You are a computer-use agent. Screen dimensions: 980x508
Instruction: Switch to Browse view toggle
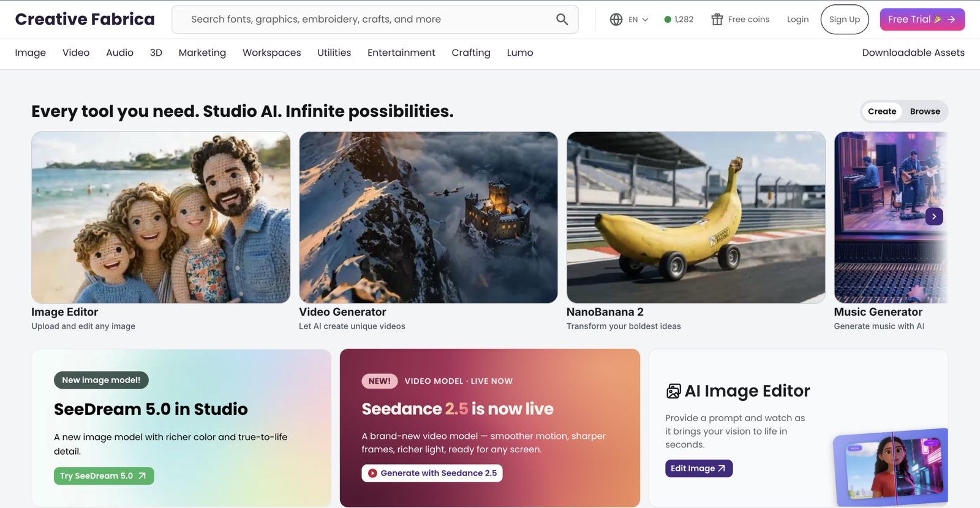click(x=925, y=111)
